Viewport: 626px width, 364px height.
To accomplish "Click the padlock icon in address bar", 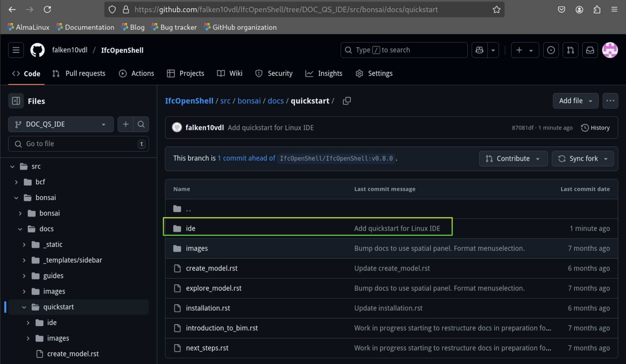I will coord(126,9).
